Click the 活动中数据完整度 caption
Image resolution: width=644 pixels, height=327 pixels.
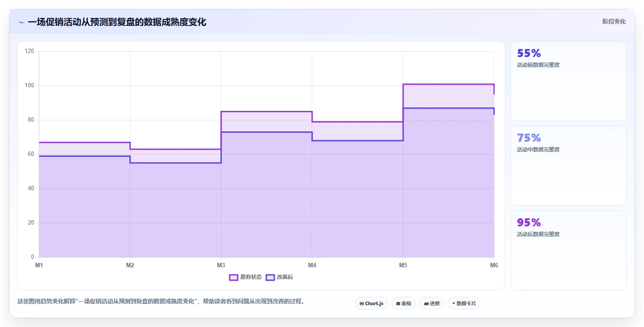tap(538, 150)
